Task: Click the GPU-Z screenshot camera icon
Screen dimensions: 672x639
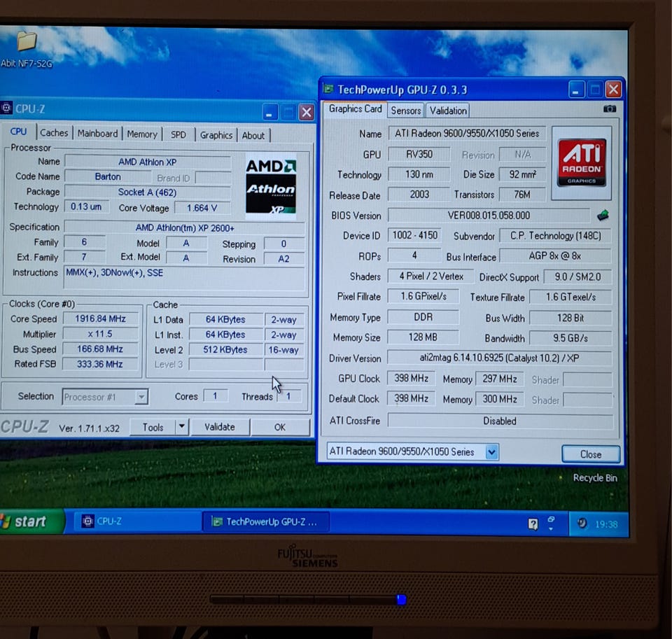Action: [610, 109]
